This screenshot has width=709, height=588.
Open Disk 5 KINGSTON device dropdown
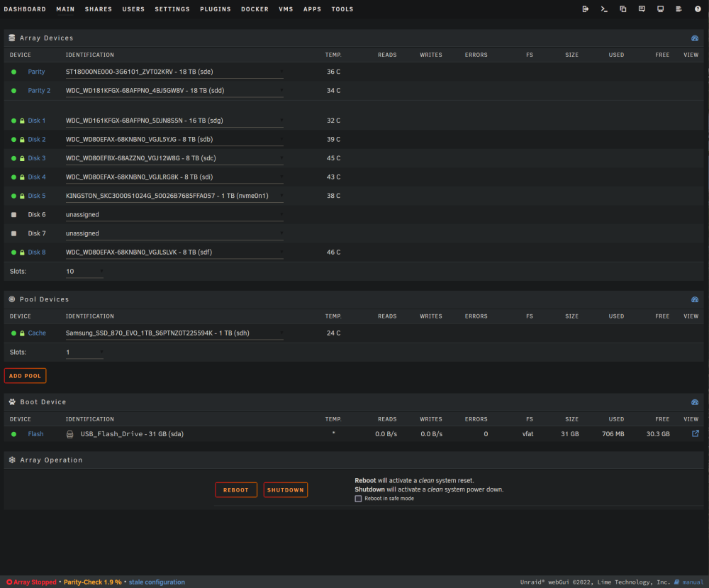tap(174, 196)
